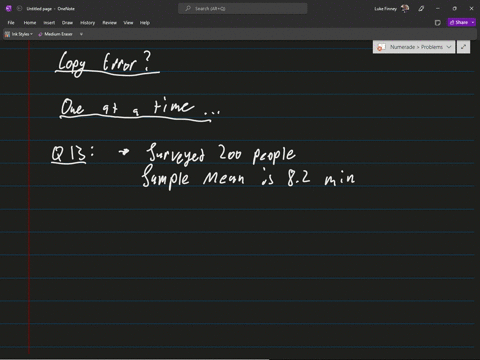Click the handwritten 'Q13:' label
The image size is (480, 360).
73,154
